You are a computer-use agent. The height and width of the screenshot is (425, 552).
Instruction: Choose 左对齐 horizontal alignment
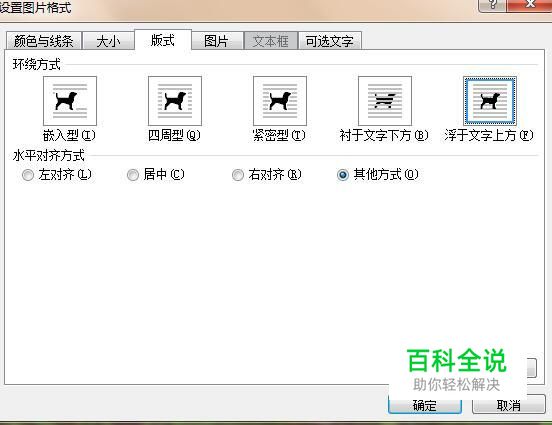pos(56,175)
